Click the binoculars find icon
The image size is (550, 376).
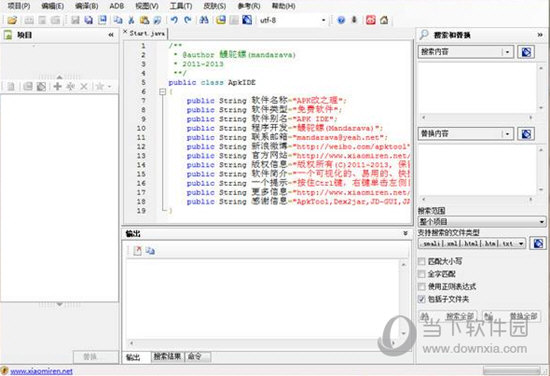pos(204,20)
